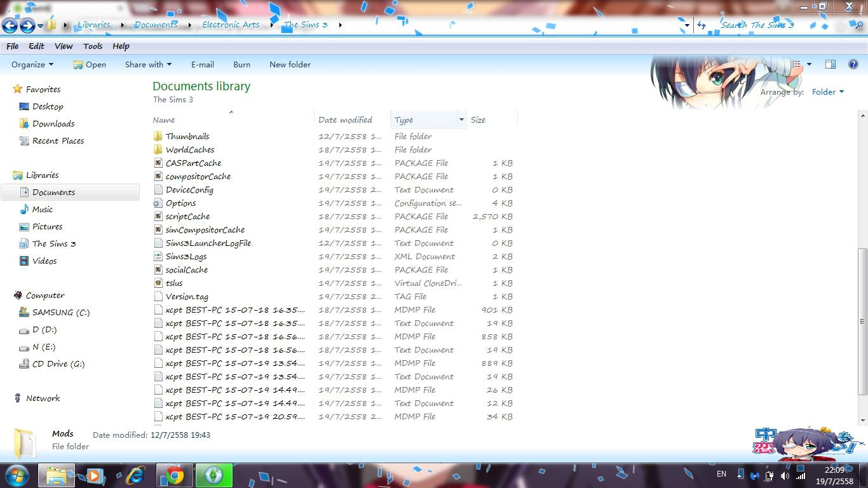Click the New folder button

coord(290,64)
